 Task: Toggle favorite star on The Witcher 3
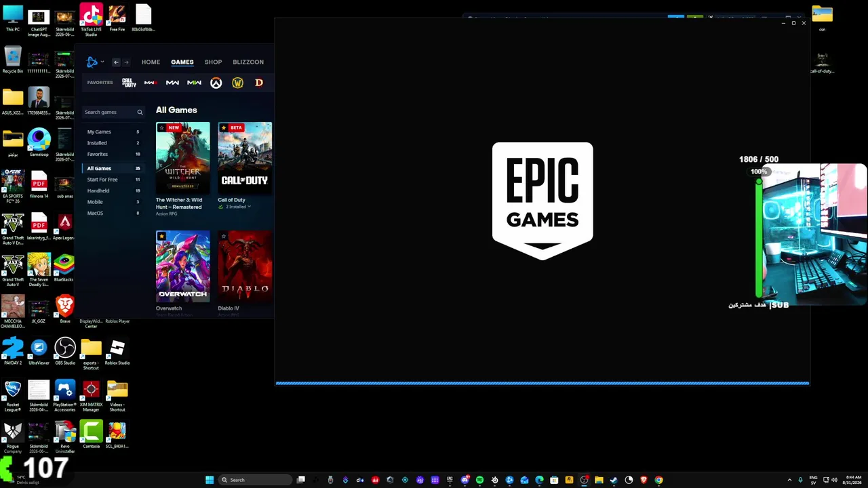[x=161, y=127]
